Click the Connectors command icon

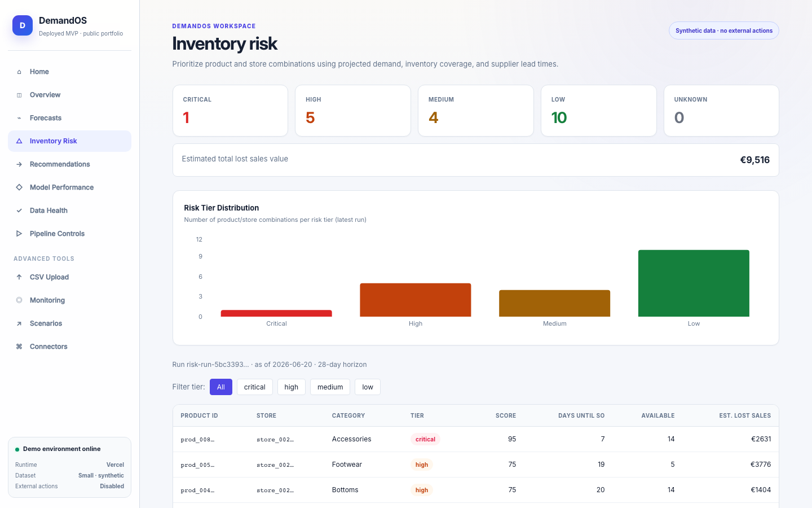click(x=19, y=347)
